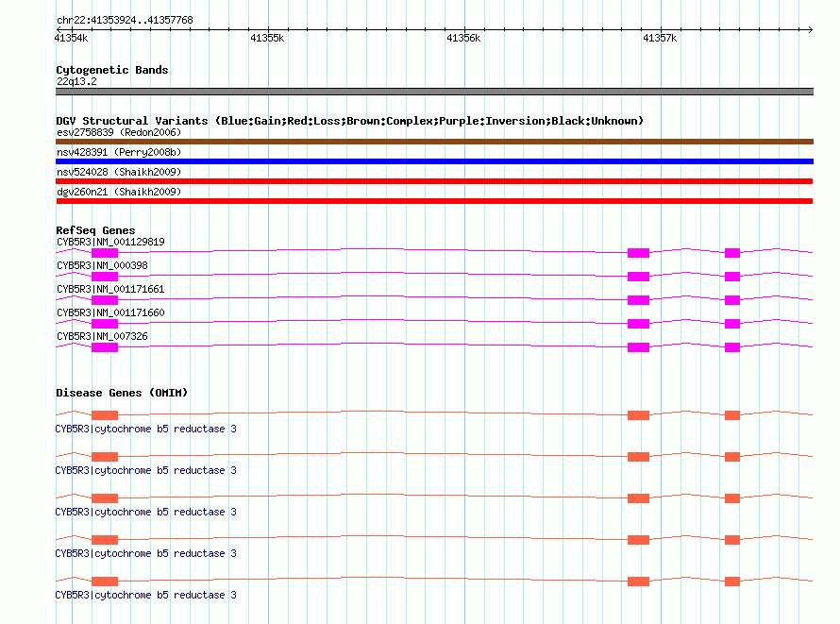
Task: Click the rightmost exon in the fourth OMIM row
Action: (732, 540)
